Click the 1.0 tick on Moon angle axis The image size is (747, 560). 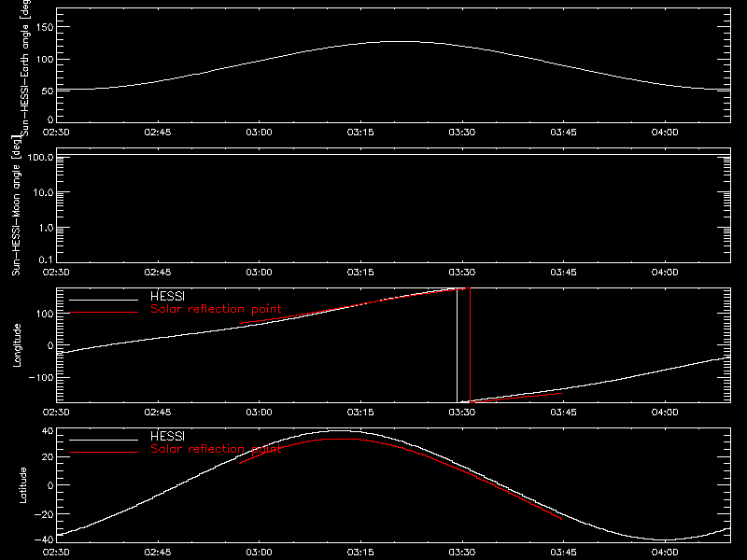[46, 228]
